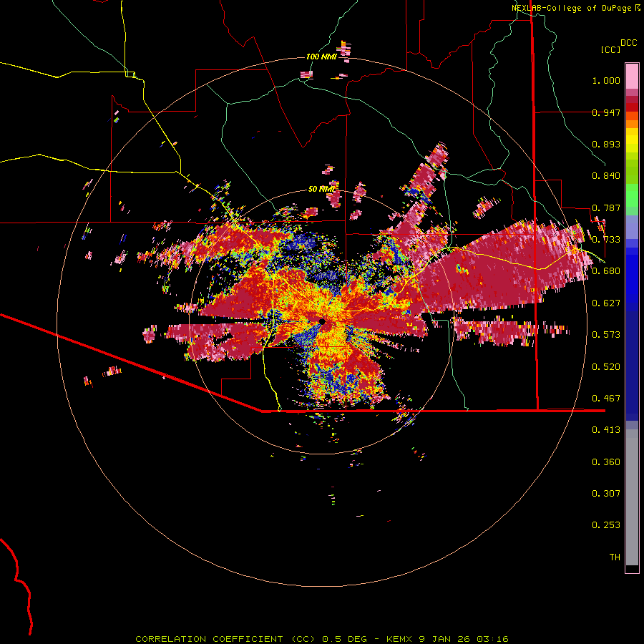The height and width of the screenshot is (644, 644).
Task: Click the 0.307 legend value
Action: click(606, 494)
